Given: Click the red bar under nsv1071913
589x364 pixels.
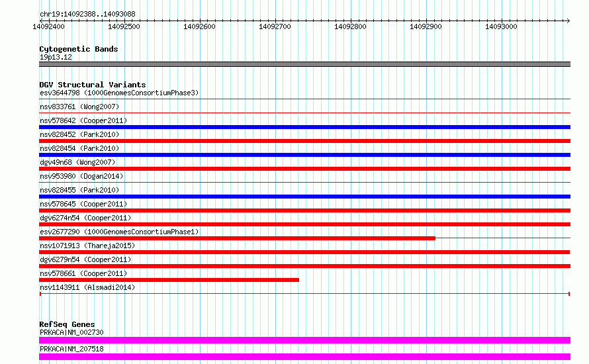Looking at the screenshot, I should [304, 252].
